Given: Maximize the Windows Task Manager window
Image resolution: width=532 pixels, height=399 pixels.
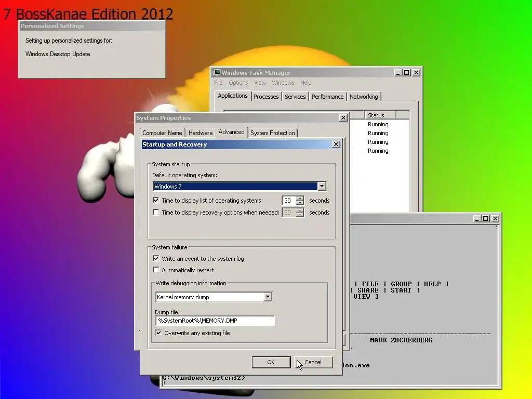Looking at the screenshot, I should point(406,73).
